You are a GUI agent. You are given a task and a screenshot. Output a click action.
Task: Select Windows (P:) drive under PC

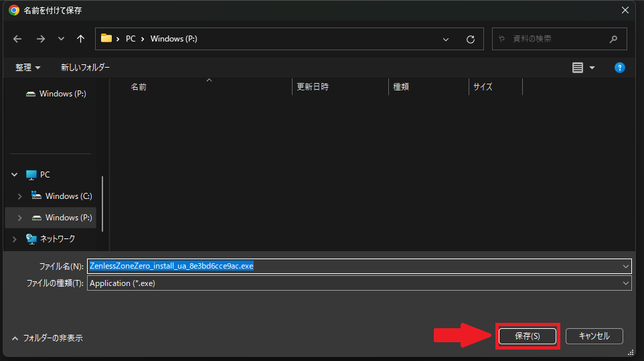62,218
